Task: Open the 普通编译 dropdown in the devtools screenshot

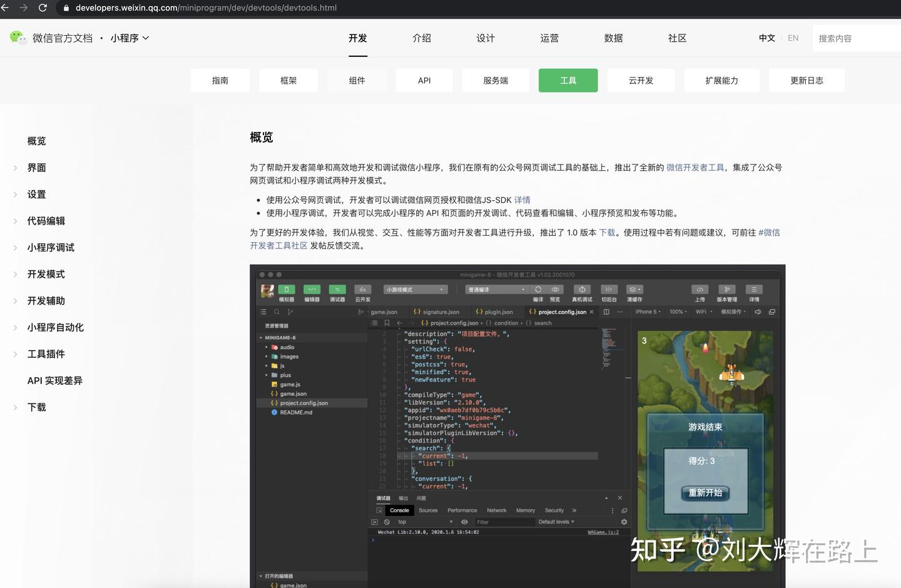Action: tap(497, 290)
